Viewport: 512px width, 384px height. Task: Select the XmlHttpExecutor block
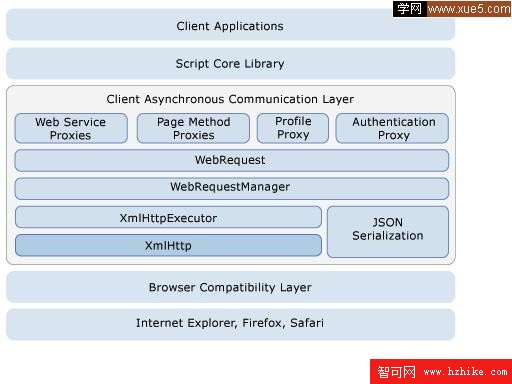point(168,217)
